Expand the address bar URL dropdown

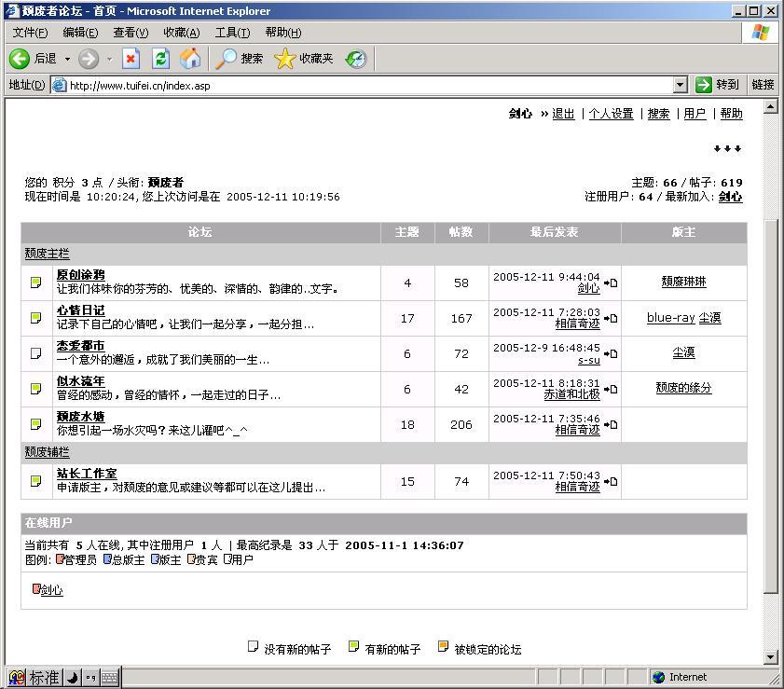(x=680, y=85)
